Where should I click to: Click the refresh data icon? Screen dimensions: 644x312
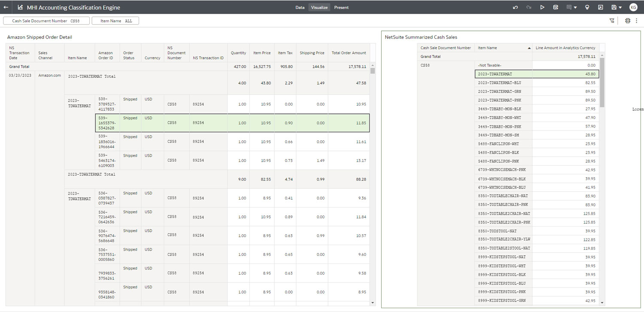pyautogui.click(x=556, y=7)
